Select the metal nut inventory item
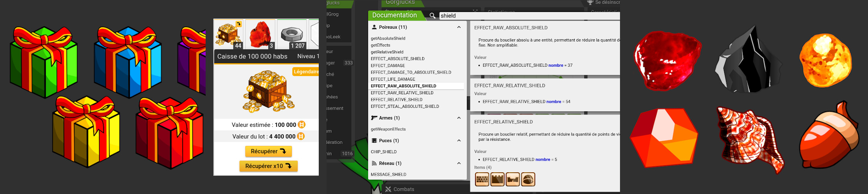The height and width of the screenshot is (194, 868). point(292,35)
